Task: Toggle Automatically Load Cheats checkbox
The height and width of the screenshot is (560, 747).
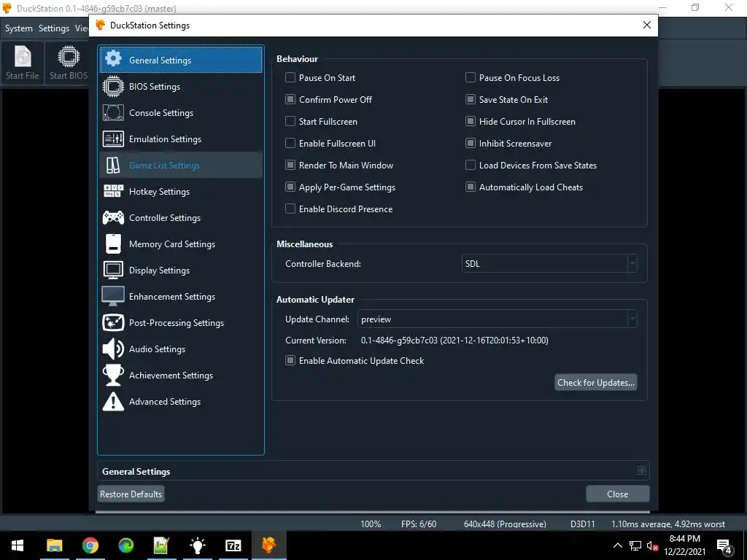Action: coord(471,187)
